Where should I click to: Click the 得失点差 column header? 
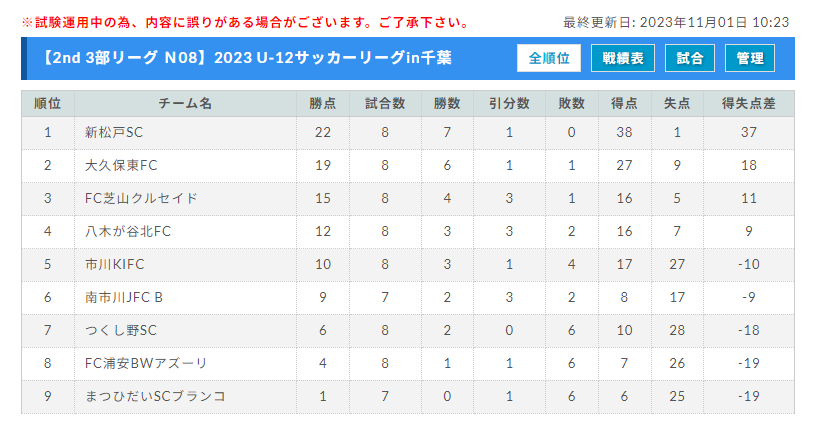point(748,103)
